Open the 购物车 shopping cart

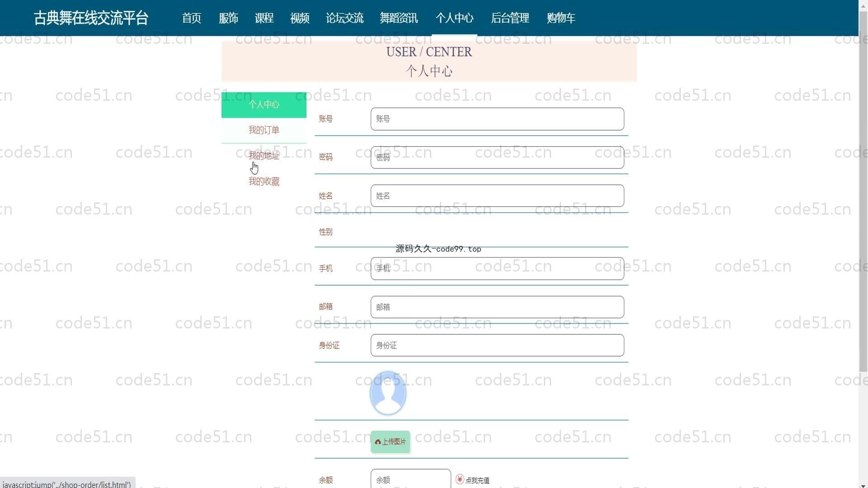(x=561, y=18)
